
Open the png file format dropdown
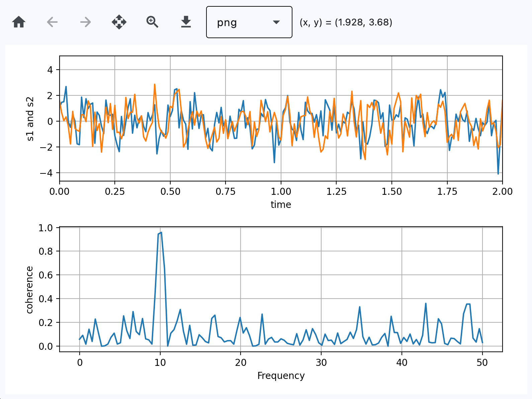click(249, 22)
